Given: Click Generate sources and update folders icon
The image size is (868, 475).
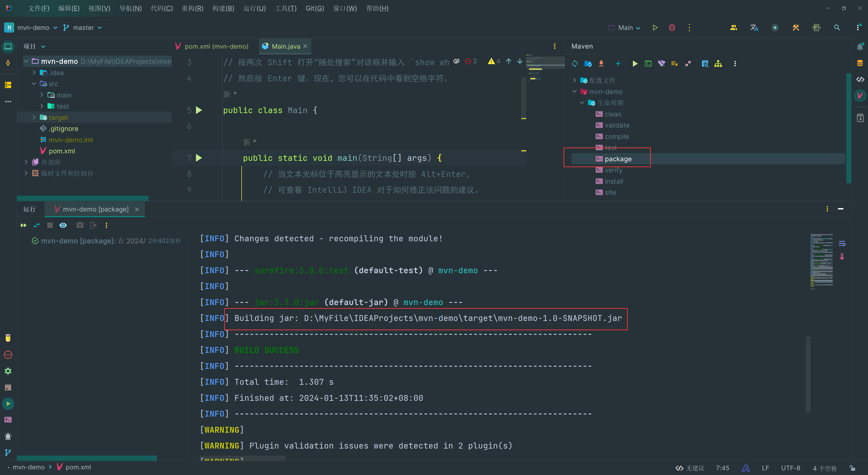Looking at the screenshot, I should click(588, 64).
